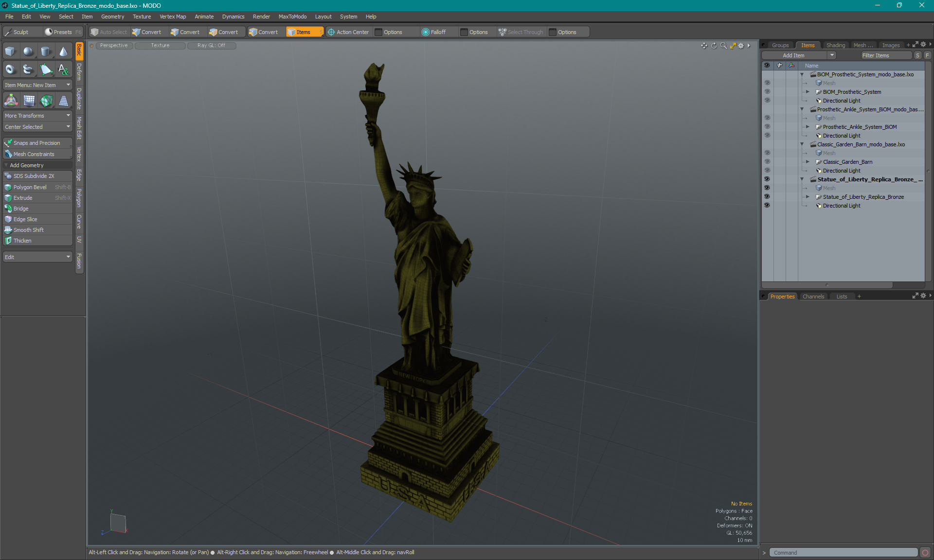
Task: Click the viewport zoom magnifier icon
Action: [723, 46]
